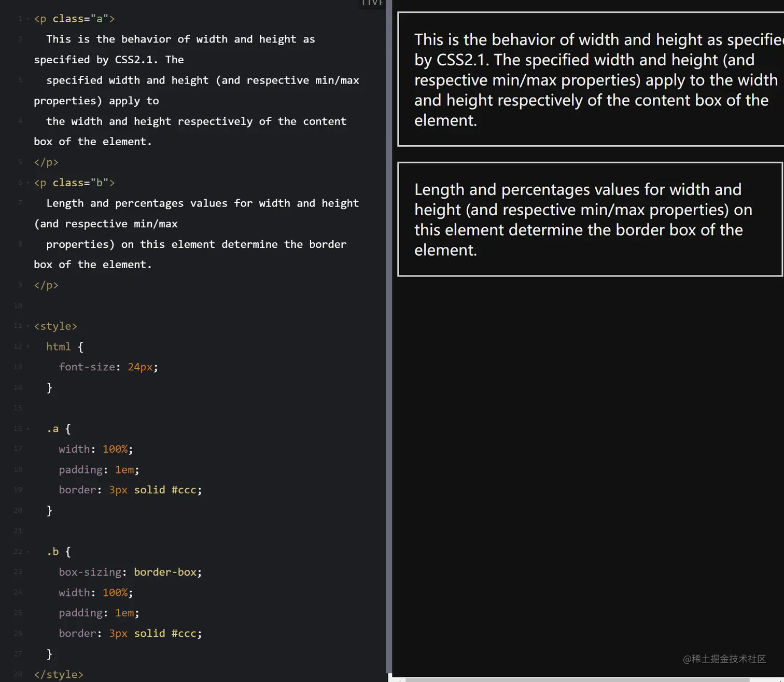Viewport: 784px width, 682px height.
Task: Click line number 28 in the gutter
Action: pos(18,674)
